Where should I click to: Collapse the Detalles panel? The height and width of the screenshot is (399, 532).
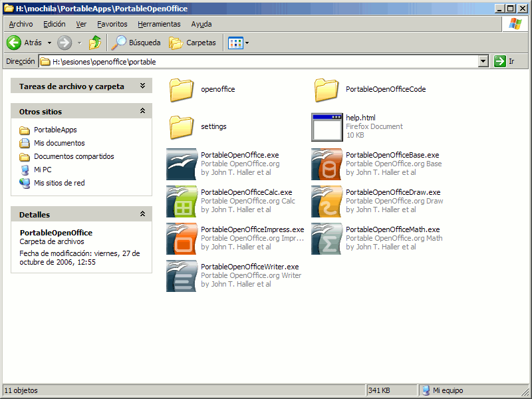[142, 214]
